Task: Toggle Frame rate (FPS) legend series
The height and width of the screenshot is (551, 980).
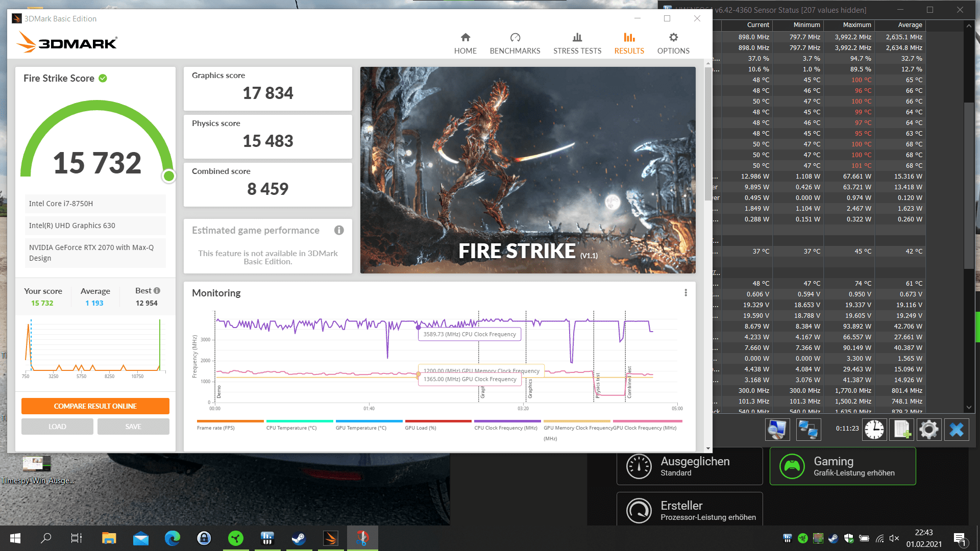Action: [230, 425]
